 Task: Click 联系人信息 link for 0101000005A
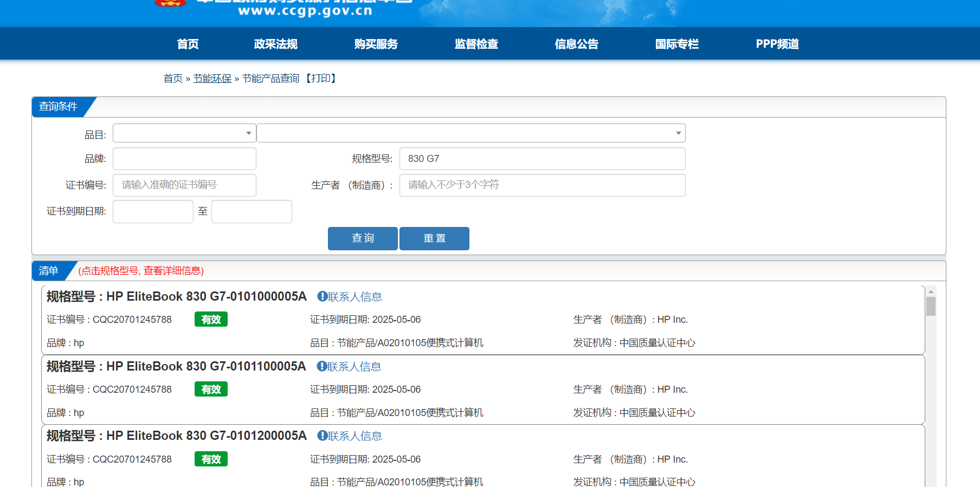[355, 297]
